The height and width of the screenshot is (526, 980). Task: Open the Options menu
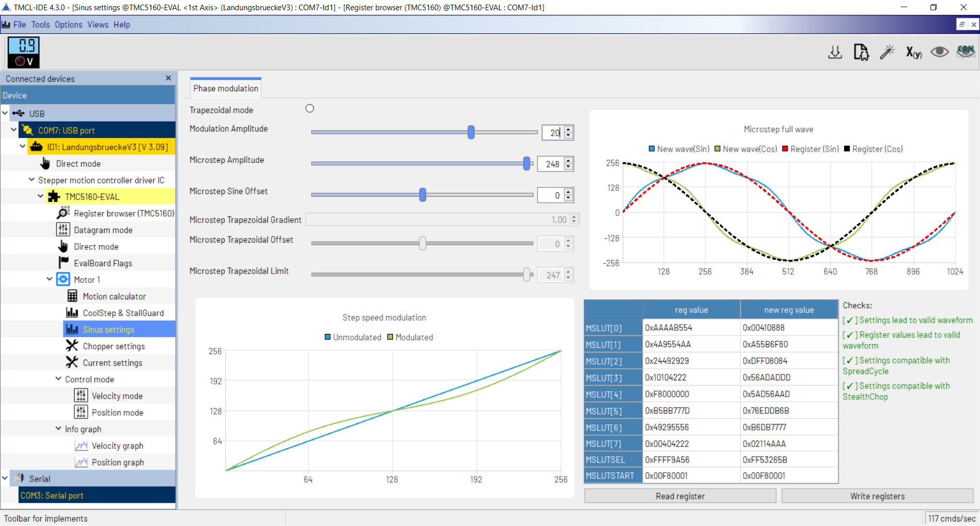tap(68, 25)
